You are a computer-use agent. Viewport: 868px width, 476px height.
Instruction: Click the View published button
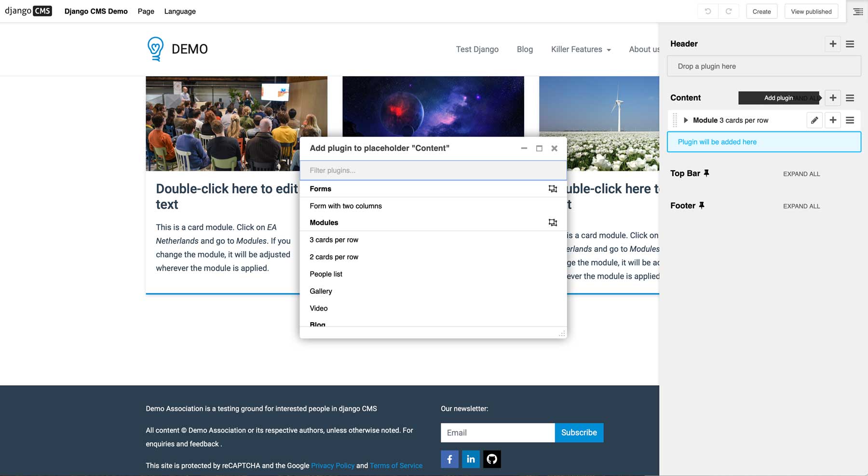811,11
